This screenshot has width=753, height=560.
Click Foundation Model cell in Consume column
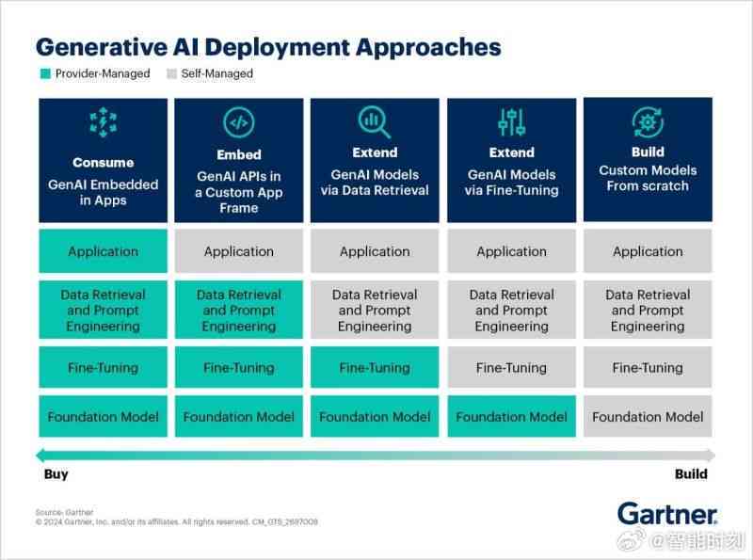pos(104,416)
